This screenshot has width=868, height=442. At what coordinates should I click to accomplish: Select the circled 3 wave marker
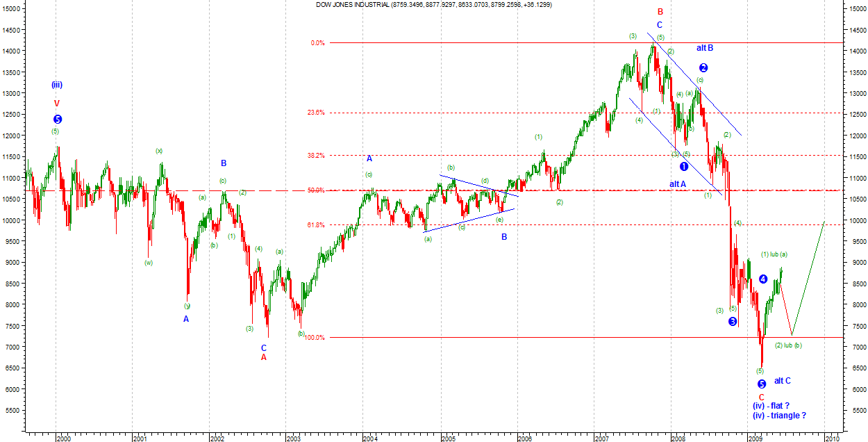[x=733, y=321]
